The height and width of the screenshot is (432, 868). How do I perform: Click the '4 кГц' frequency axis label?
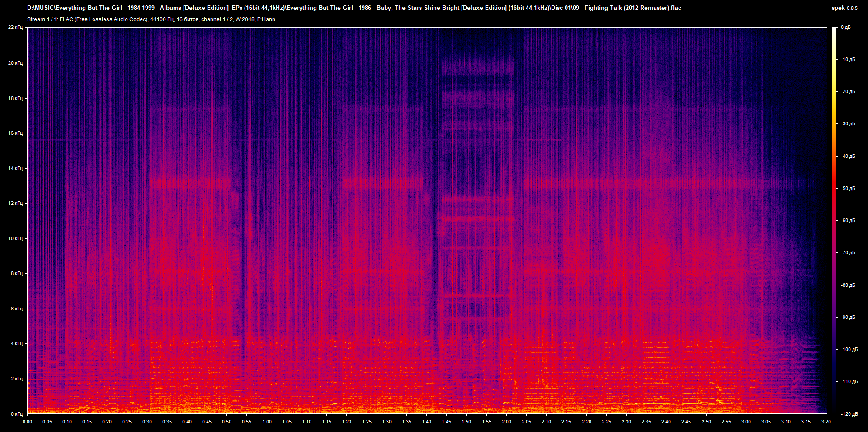[x=17, y=343]
